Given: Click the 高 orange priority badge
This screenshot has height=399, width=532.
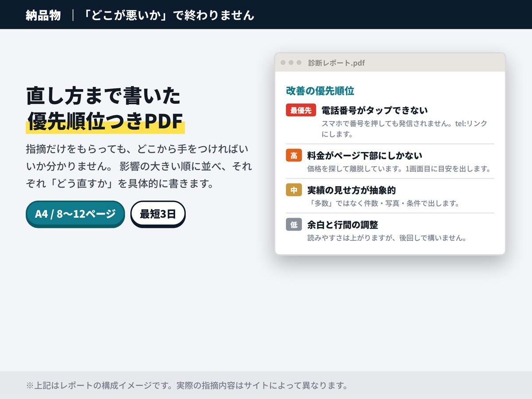Looking at the screenshot, I should 294,156.
